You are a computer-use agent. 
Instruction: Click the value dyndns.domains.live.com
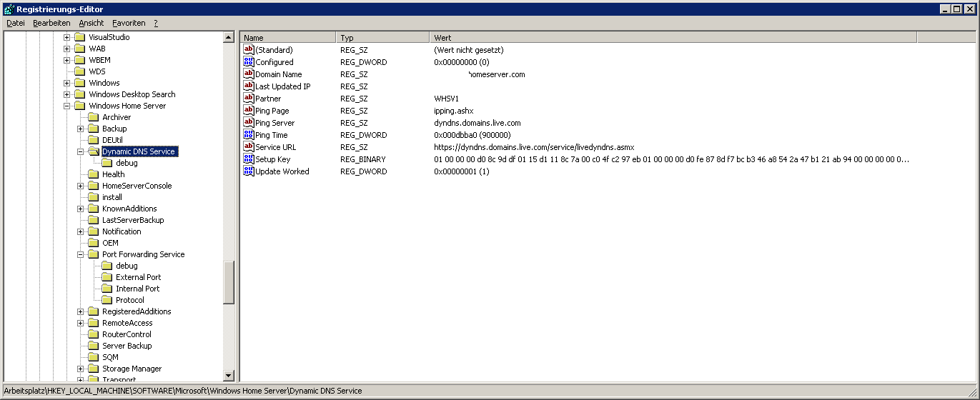(477, 123)
